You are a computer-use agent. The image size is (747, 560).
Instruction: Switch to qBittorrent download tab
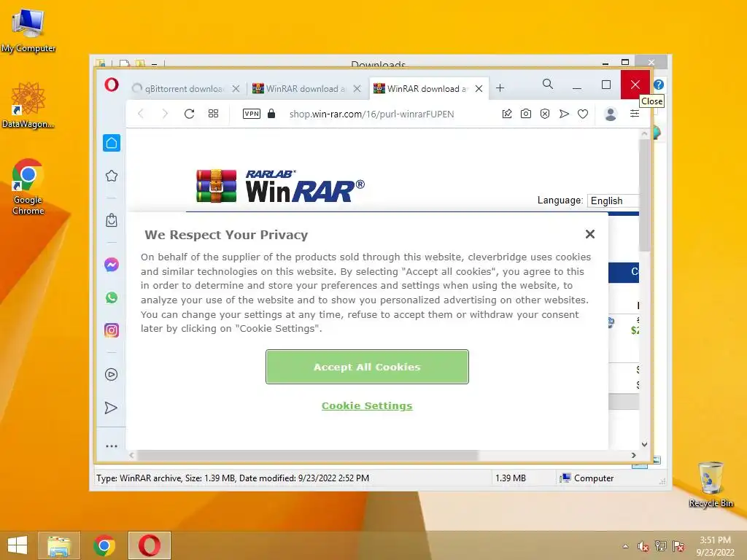183,88
